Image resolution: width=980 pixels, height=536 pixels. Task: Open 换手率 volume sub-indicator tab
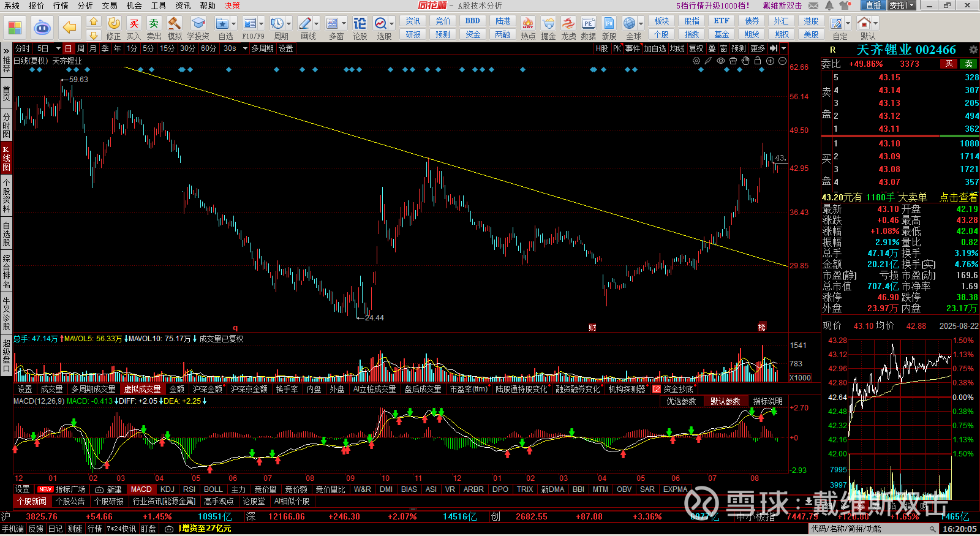(287, 389)
